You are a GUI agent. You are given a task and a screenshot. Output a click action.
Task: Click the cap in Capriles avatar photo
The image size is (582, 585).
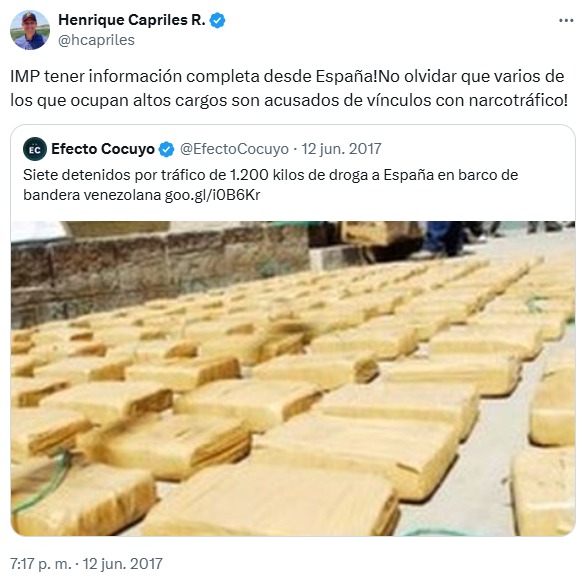pyautogui.click(x=29, y=17)
